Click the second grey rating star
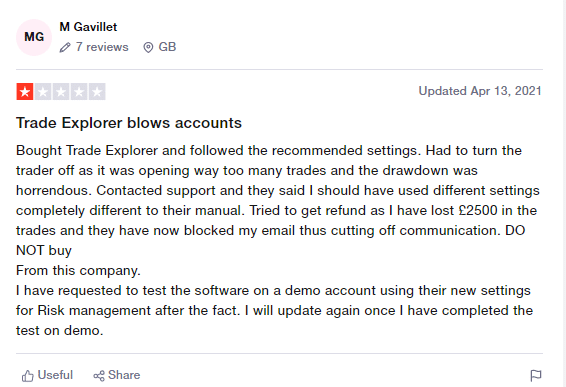The height and width of the screenshot is (387, 566). pos(43,92)
